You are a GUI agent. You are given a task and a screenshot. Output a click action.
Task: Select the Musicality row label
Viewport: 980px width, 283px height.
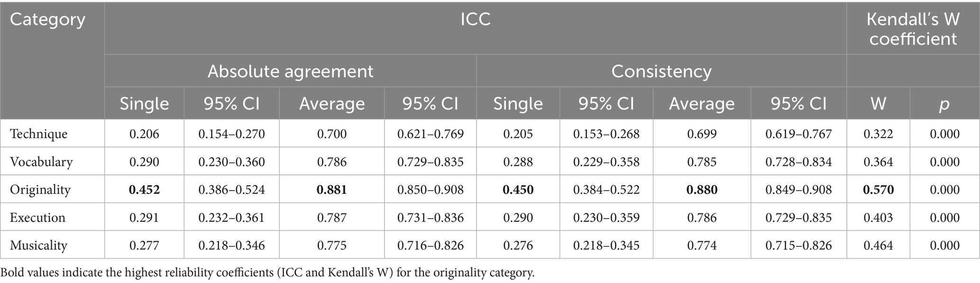39,246
